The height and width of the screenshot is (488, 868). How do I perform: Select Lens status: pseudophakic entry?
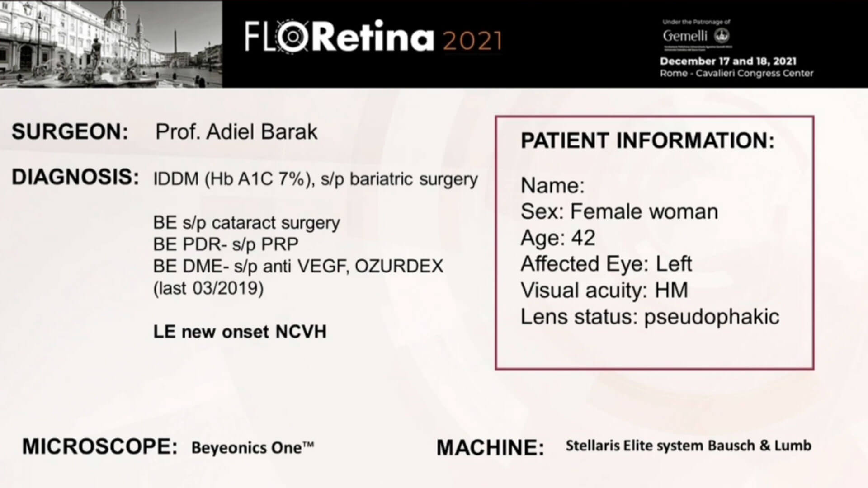[x=650, y=317]
